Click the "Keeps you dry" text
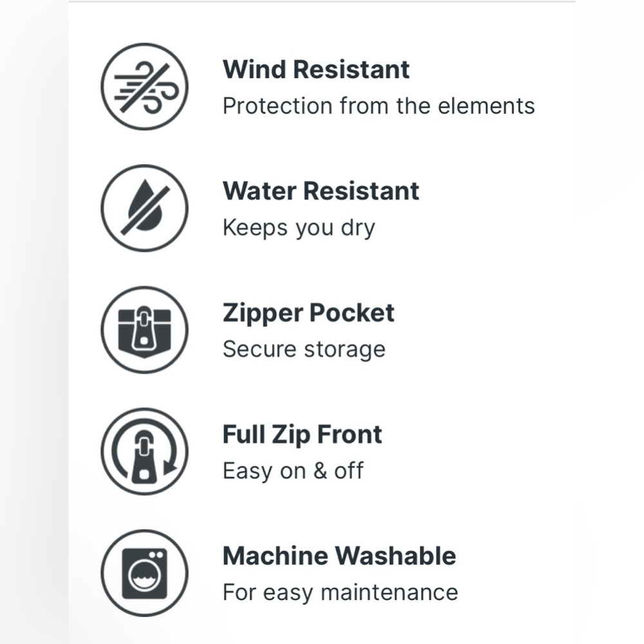The image size is (644, 644). coord(299,228)
